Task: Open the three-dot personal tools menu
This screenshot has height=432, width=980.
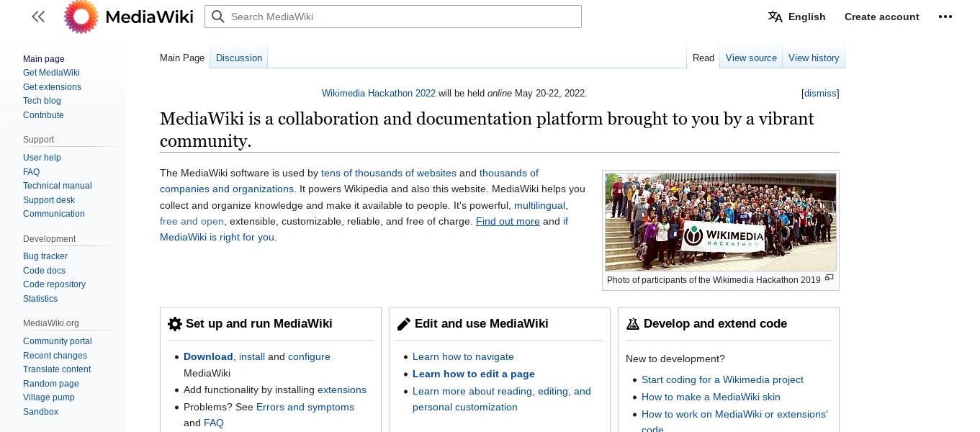Action: tap(945, 17)
